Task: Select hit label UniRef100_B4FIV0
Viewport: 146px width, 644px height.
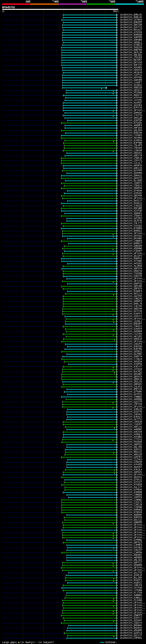Action: click(x=131, y=65)
